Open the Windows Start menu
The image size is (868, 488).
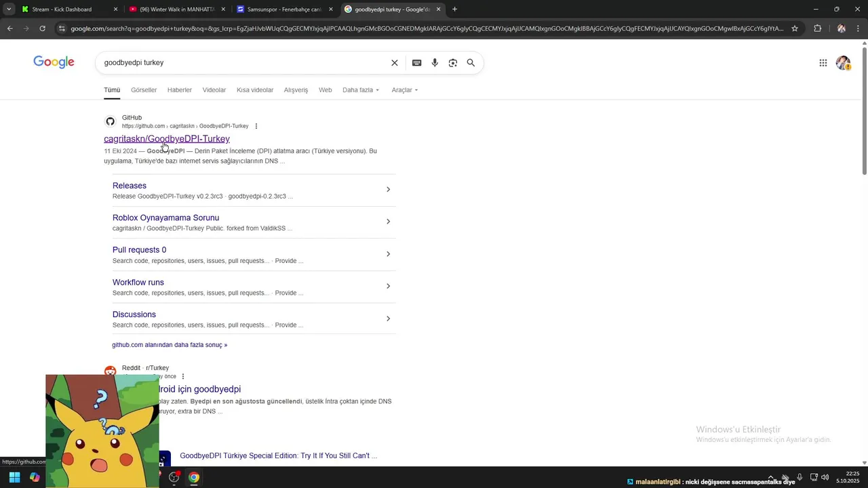point(14,477)
